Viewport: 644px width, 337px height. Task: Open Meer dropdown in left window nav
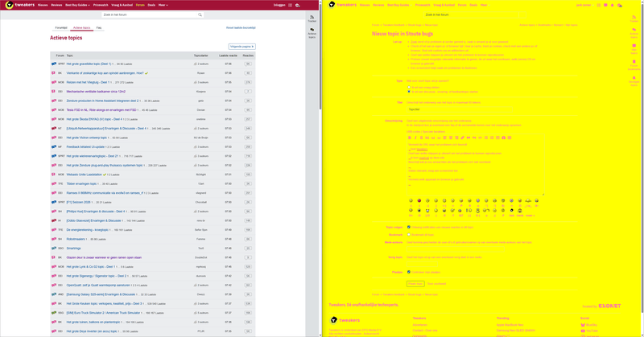coord(163,6)
